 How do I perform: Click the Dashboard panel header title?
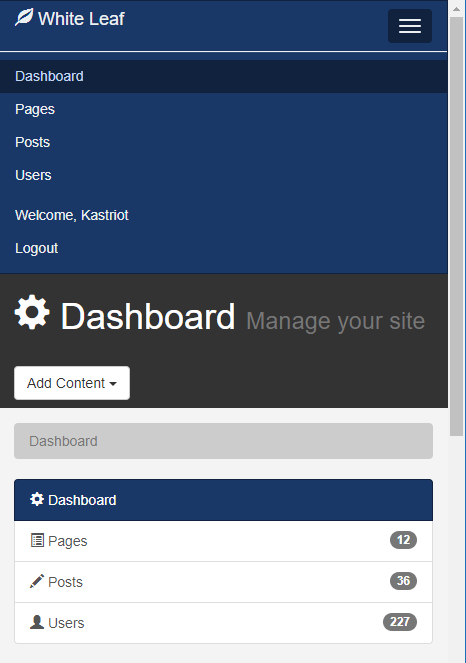click(82, 500)
